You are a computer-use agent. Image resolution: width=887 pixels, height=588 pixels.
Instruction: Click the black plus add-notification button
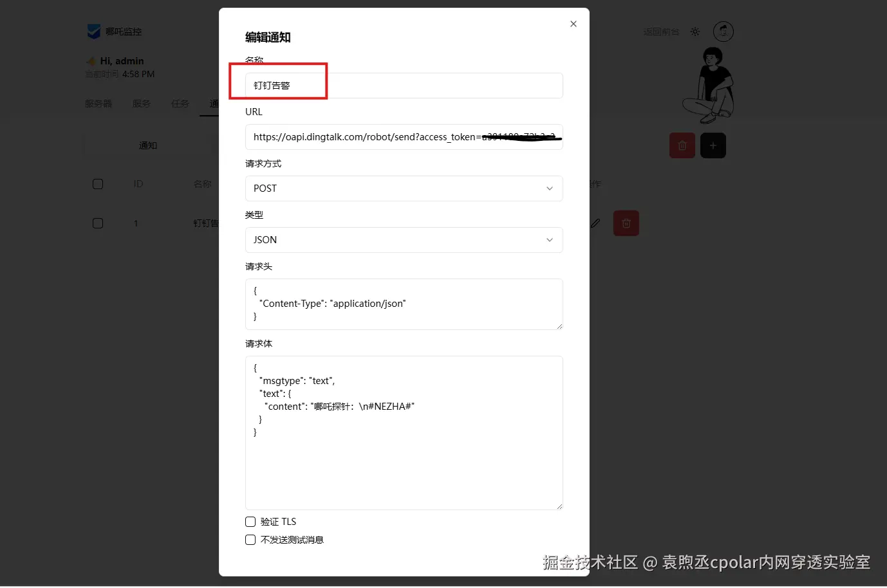(713, 145)
